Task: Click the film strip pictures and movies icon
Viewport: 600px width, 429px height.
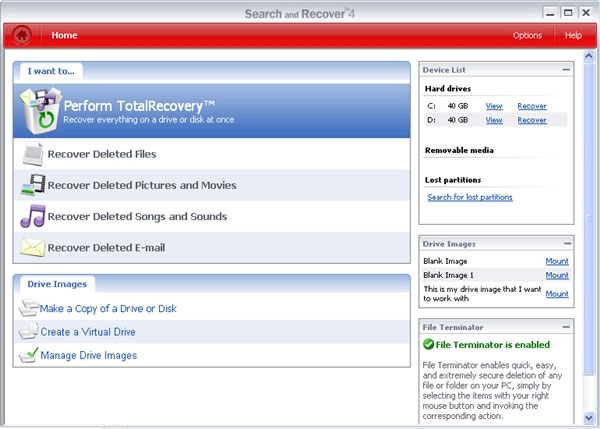Action: click(33, 185)
